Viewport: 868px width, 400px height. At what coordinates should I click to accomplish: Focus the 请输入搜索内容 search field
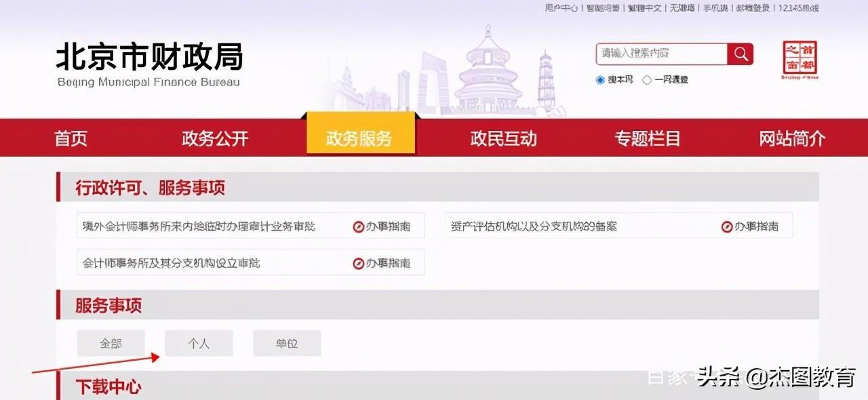(661, 54)
